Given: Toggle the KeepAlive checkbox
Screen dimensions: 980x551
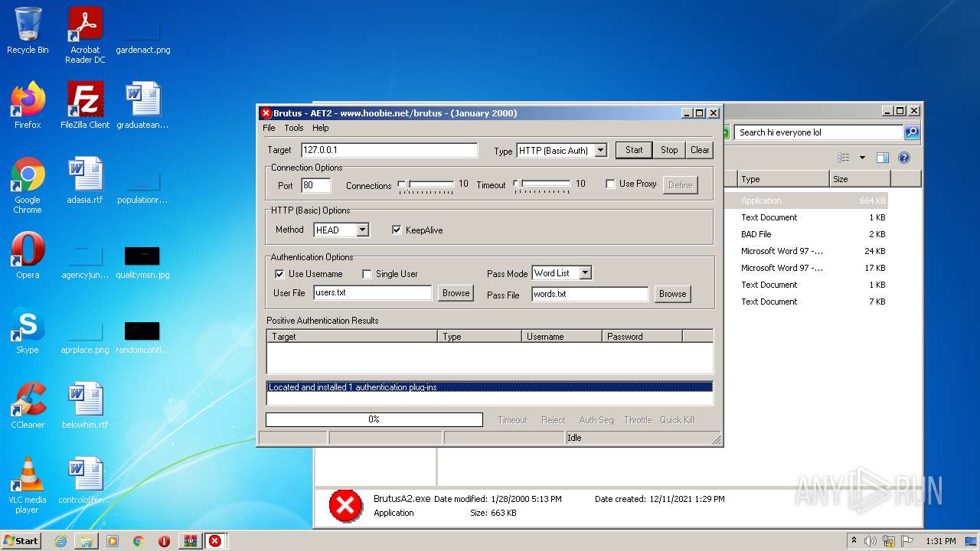Looking at the screenshot, I should click(397, 230).
